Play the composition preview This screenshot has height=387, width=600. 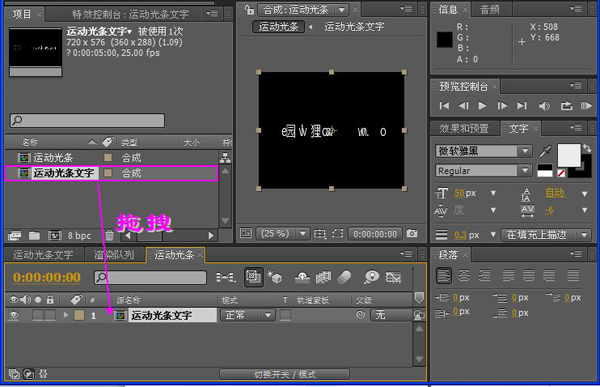[482, 105]
